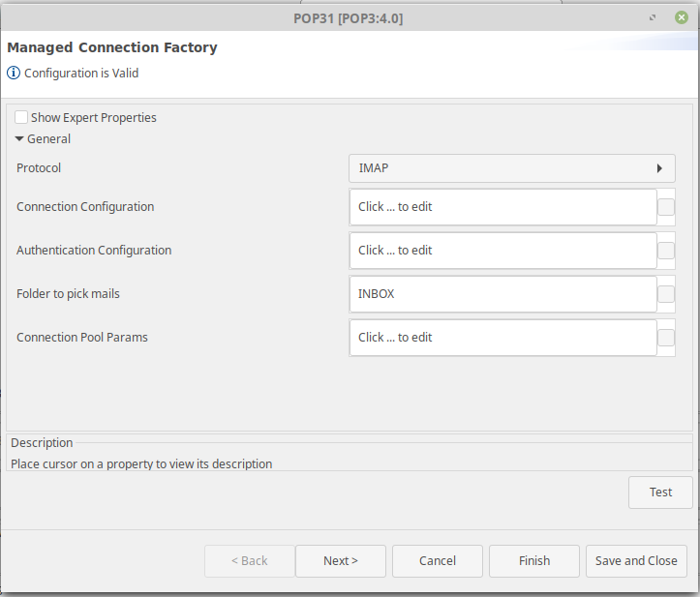
Task: Click the arrow on the Protocol combo box
Action: tap(660, 168)
